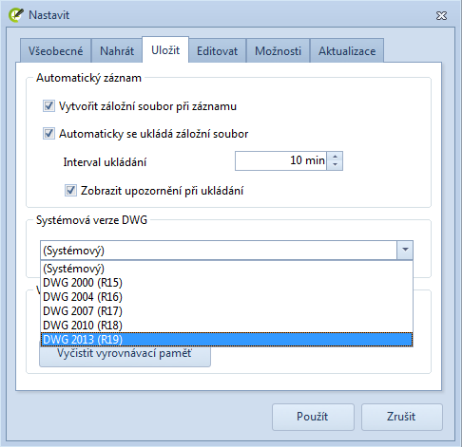Viewport: 462px width, 447px height.
Task: Increase the save interval with up arrow
Action: [x=335, y=157]
